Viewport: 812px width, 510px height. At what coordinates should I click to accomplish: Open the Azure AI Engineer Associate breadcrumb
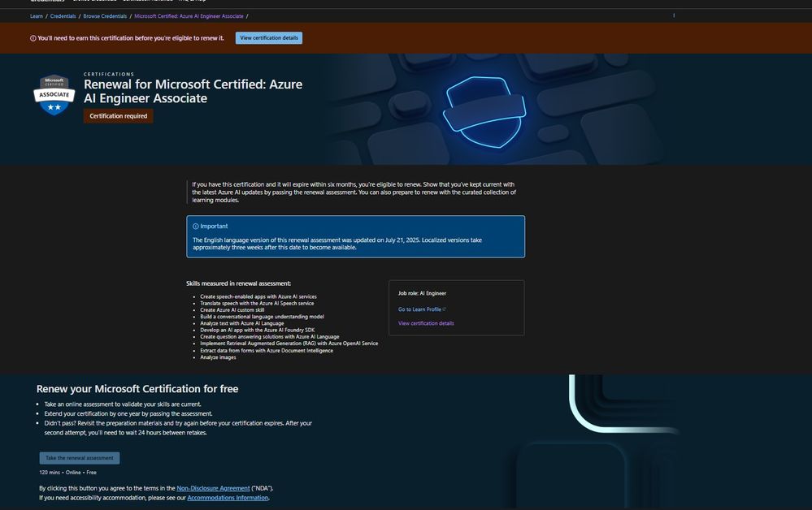click(189, 16)
